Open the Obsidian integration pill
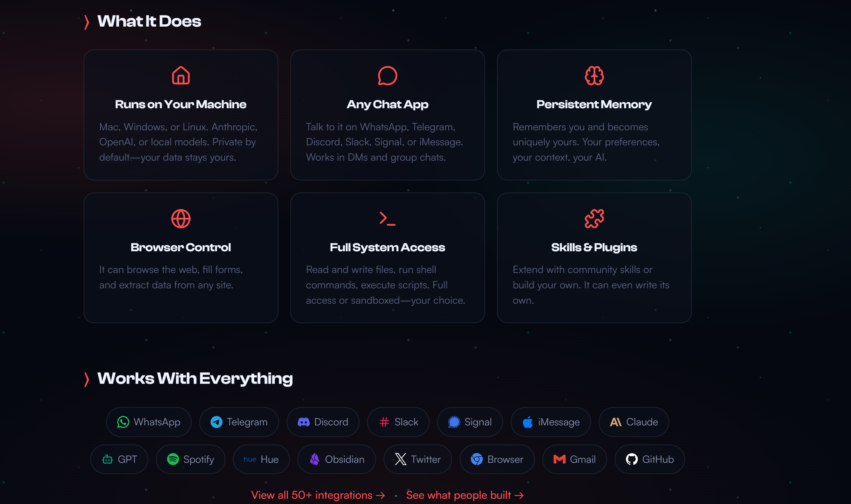 [337, 459]
